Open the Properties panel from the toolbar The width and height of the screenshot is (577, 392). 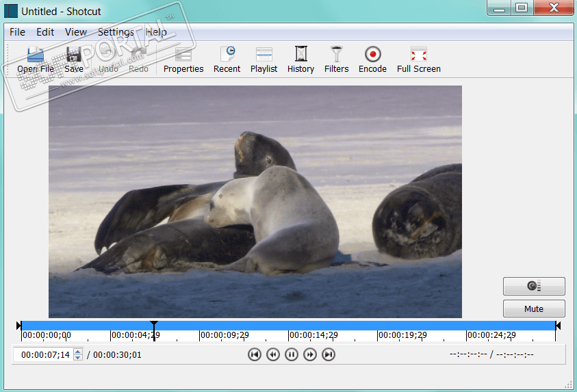(183, 60)
